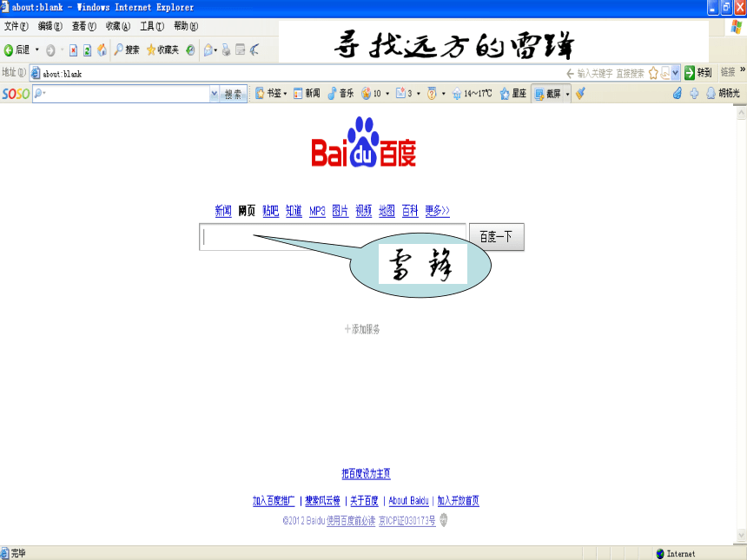Expand the SOSO search box dropdown
The image size is (747, 560).
pyautogui.click(x=214, y=94)
